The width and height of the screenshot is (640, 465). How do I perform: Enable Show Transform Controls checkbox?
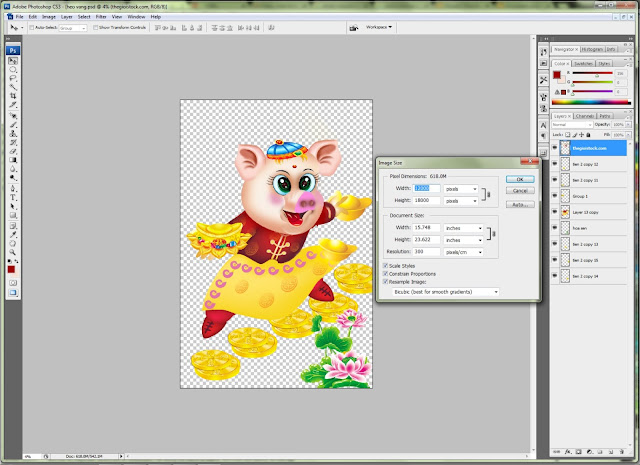(95, 28)
